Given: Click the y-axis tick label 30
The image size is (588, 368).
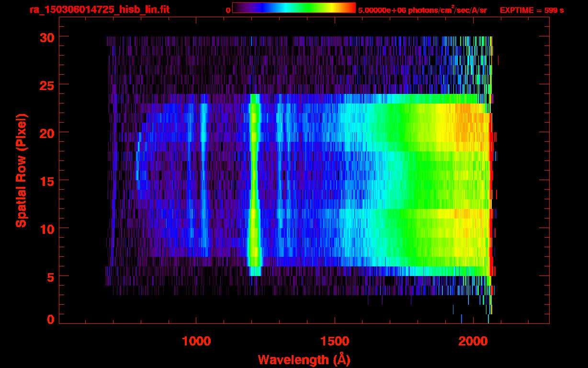Looking at the screenshot, I should [47, 37].
